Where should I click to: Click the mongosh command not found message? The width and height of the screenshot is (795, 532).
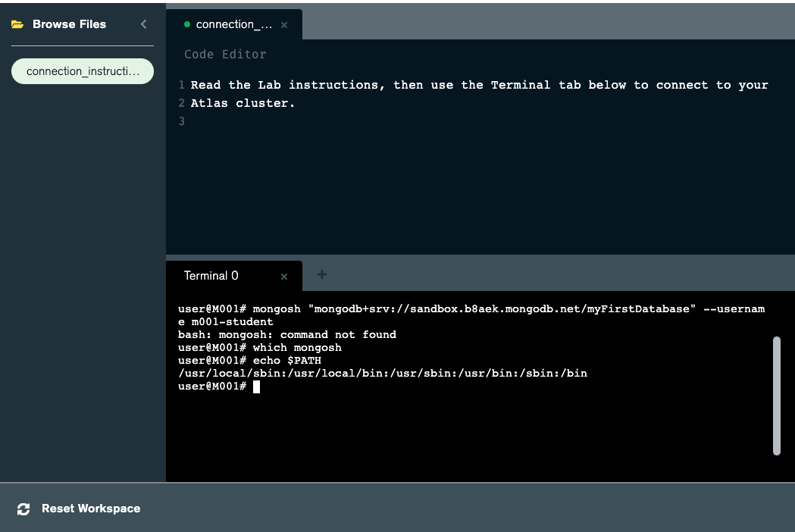point(287,334)
